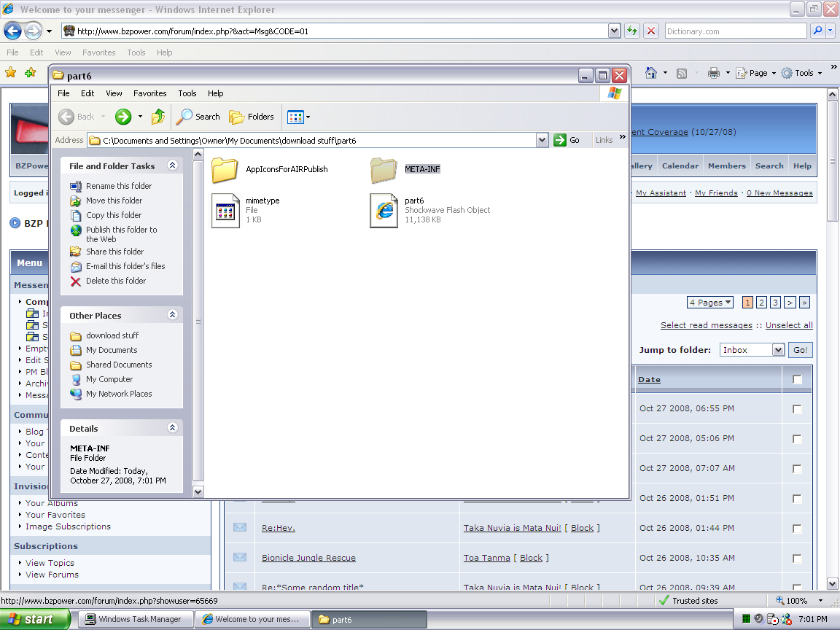This screenshot has height=630, width=840.
Task: Click the IE Favorites Center star
Action: [11, 72]
